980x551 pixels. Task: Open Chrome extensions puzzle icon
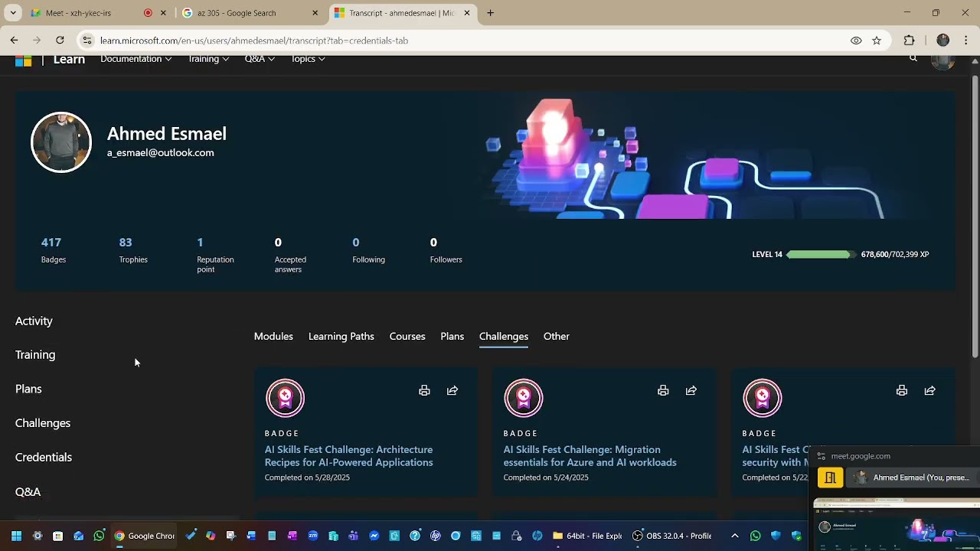[x=910, y=41]
